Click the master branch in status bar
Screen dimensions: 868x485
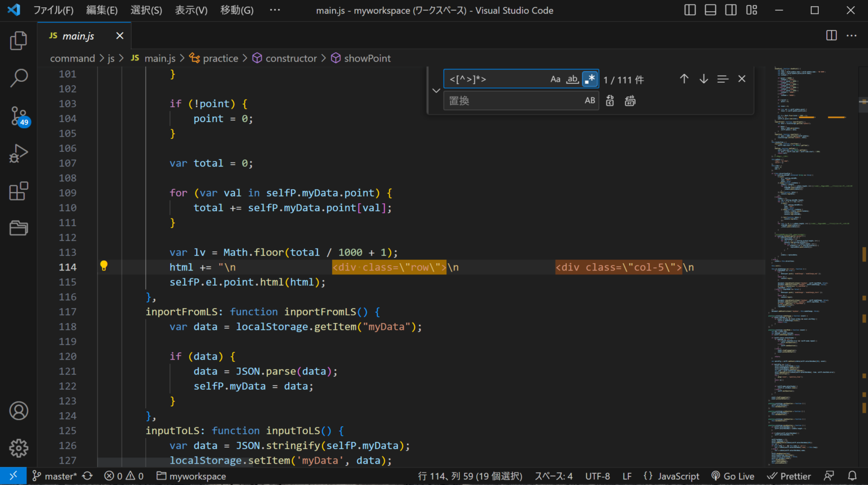55,476
